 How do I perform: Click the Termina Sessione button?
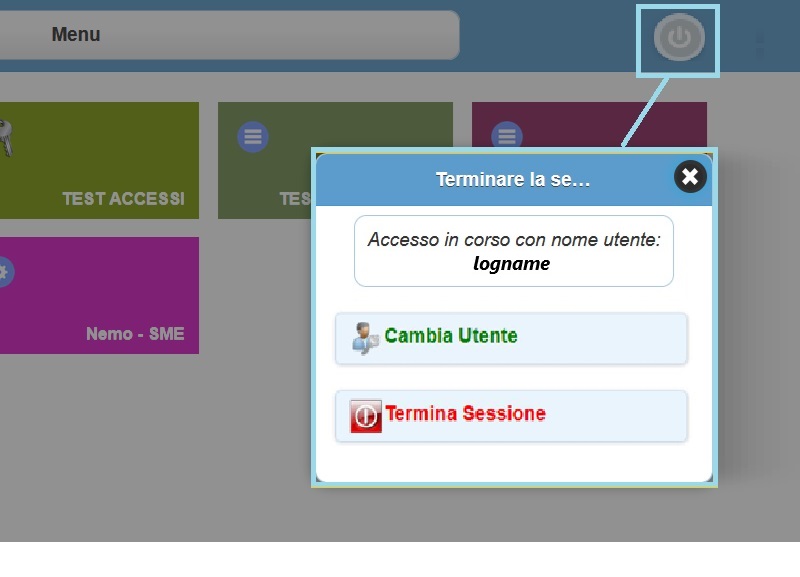(511, 416)
